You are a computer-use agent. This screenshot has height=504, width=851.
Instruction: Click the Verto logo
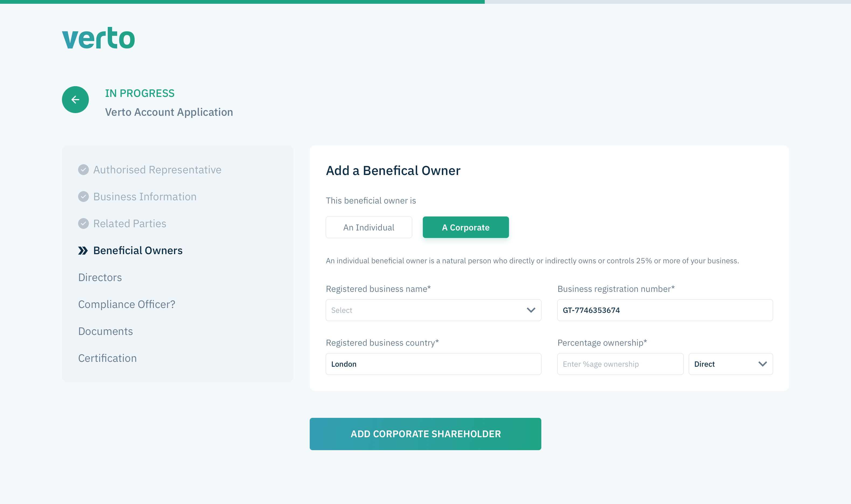coord(98,38)
